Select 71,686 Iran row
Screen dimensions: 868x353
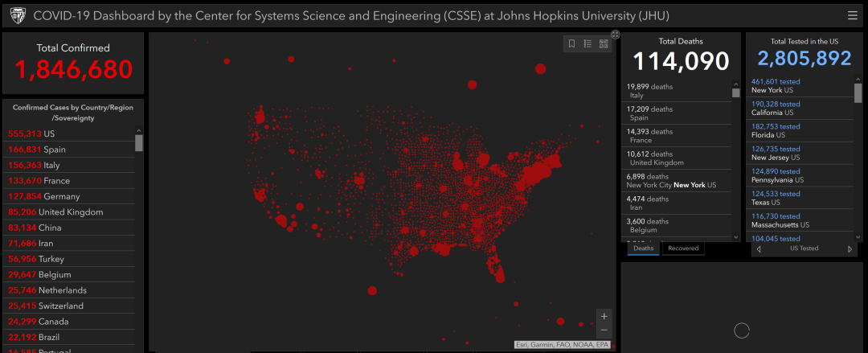[68, 244]
